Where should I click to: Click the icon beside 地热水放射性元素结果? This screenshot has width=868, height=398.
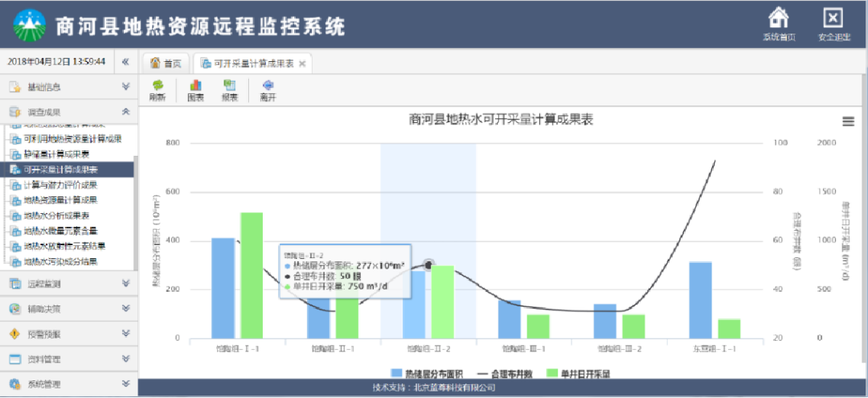[x=16, y=246]
